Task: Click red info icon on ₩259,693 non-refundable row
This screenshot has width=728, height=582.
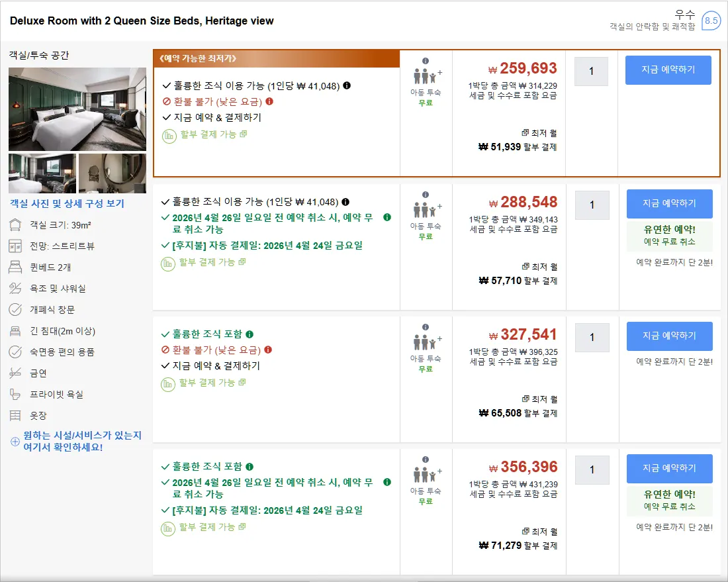Action: click(x=269, y=101)
